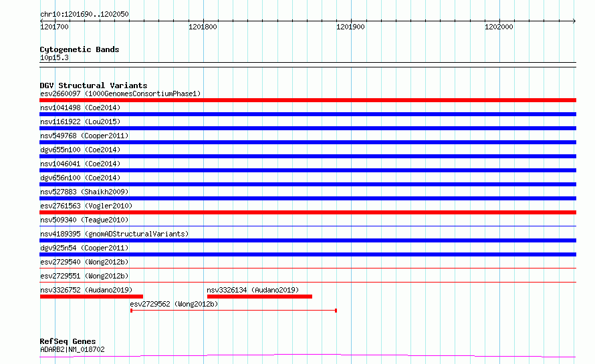This screenshot has width=595, height=364.
Task: Click the blue bar under dgv925n54
Action: click(x=308, y=254)
